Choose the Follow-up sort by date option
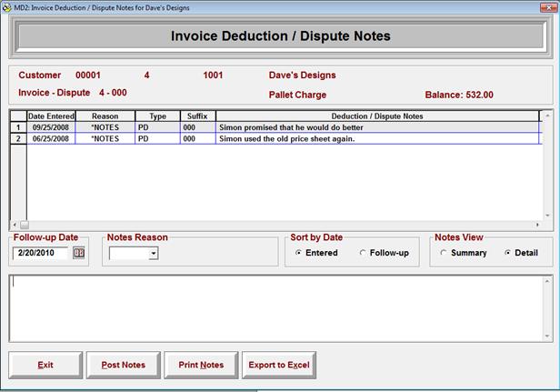The width and height of the screenshot is (560, 392). point(364,253)
